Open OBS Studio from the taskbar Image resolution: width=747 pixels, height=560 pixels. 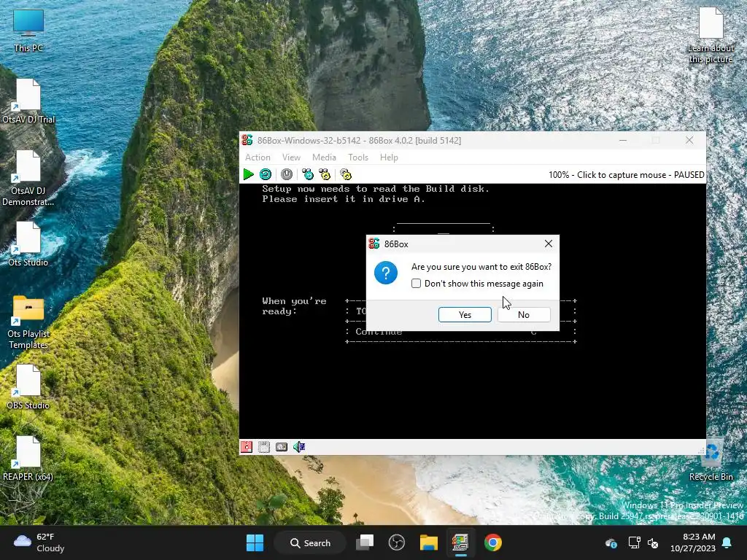point(396,542)
